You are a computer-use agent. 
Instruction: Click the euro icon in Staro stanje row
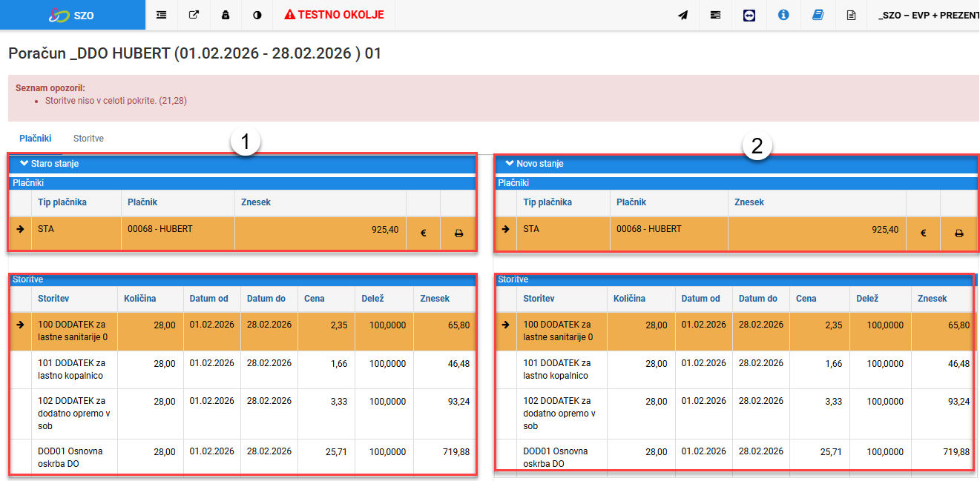point(424,233)
